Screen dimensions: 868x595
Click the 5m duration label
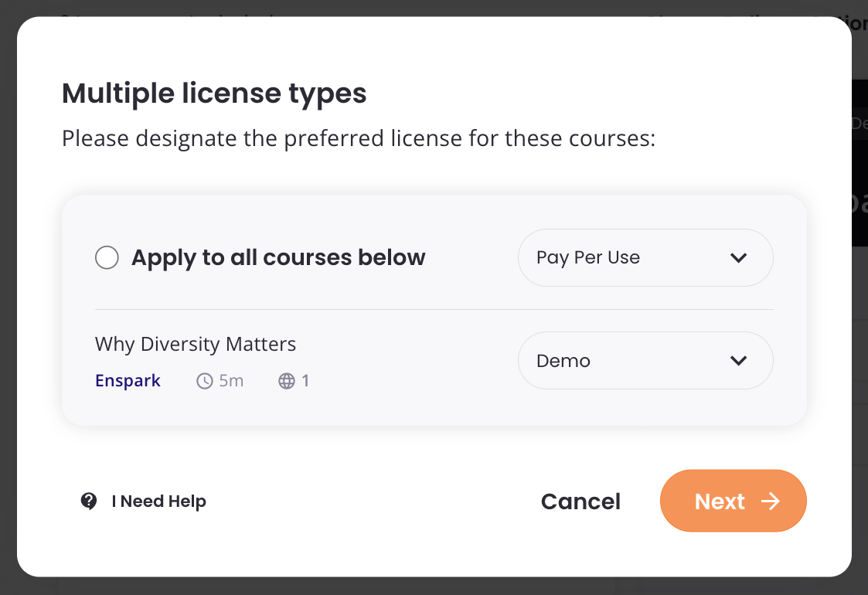click(231, 381)
